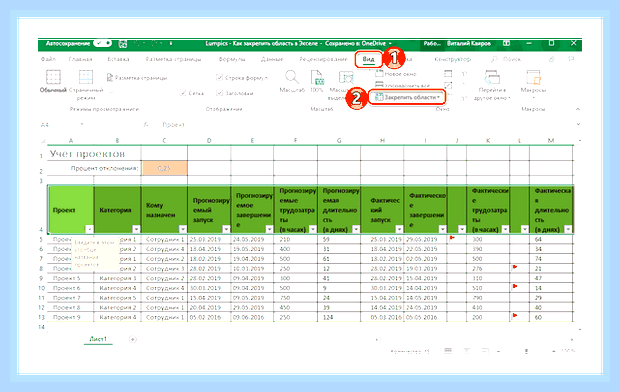This screenshot has width=620, height=392.
Task: Toggle the Строка формул checkbox
Action: pyautogui.click(x=242, y=78)
